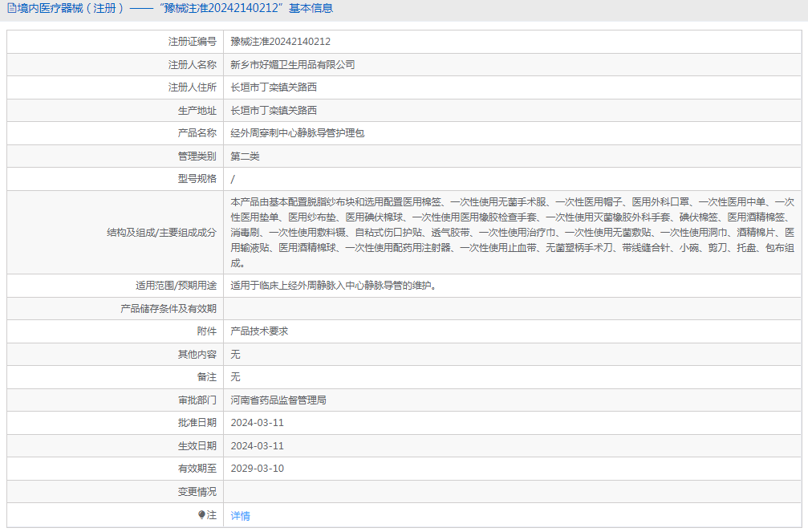The width and height of the screenshot is (808, 532).
Task: Click the 变更情况 label
Action: click(x=197, y=492)
